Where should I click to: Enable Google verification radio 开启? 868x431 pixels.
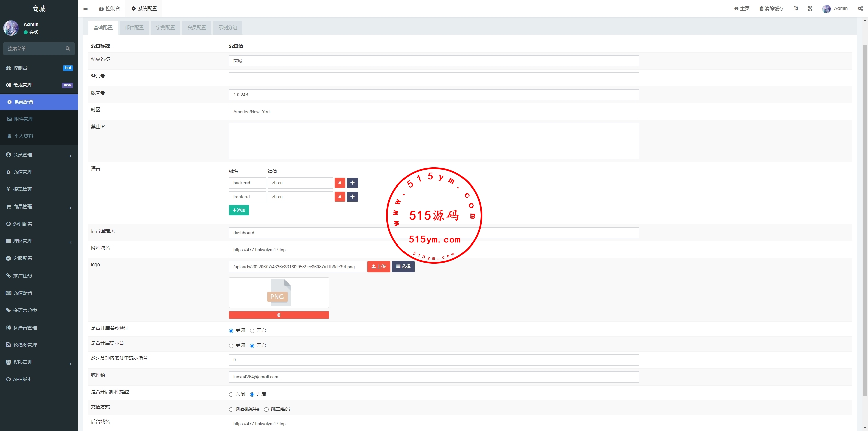pos(252,331)
